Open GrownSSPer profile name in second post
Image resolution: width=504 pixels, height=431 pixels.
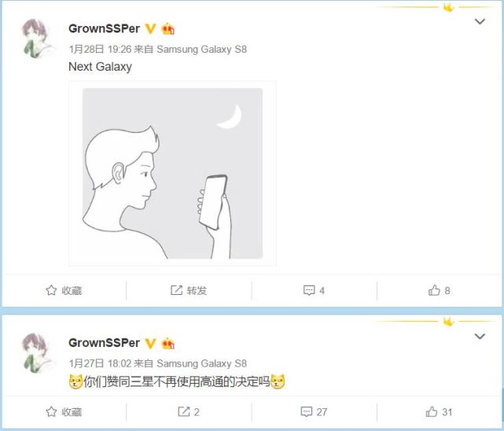tap(104, 343)
